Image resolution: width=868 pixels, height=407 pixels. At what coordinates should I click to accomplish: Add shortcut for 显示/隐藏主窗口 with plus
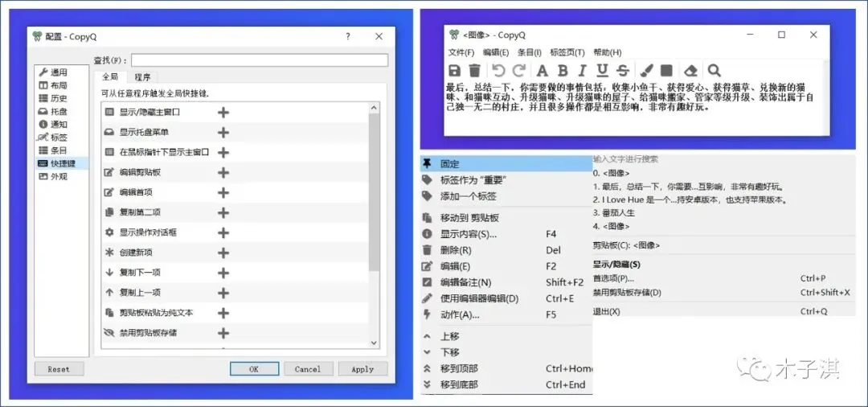(223, 113)
